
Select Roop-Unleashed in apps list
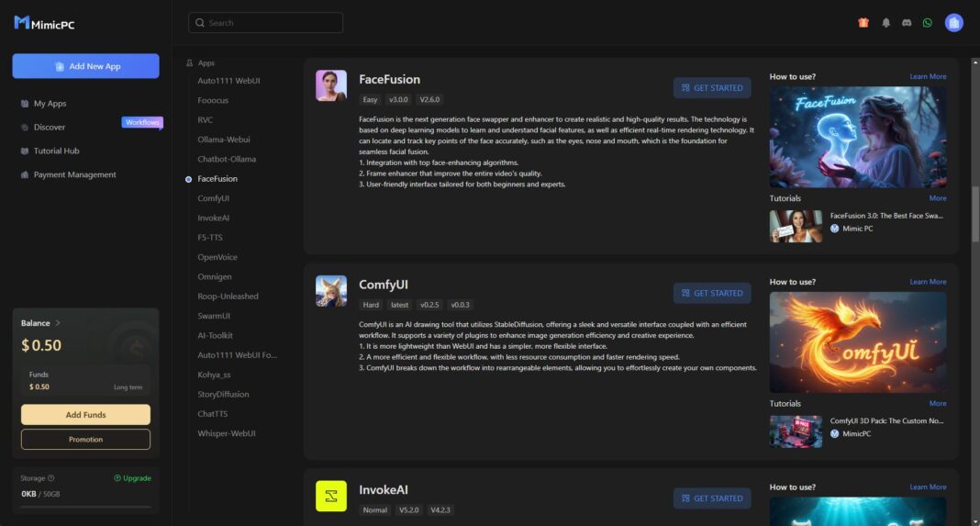coord(228,296)
